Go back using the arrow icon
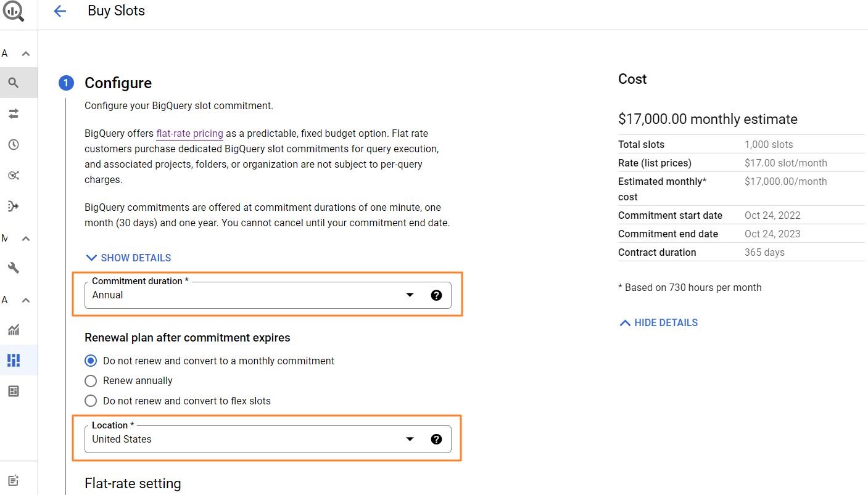The image size is (868, 495). (x=60, y=11)
